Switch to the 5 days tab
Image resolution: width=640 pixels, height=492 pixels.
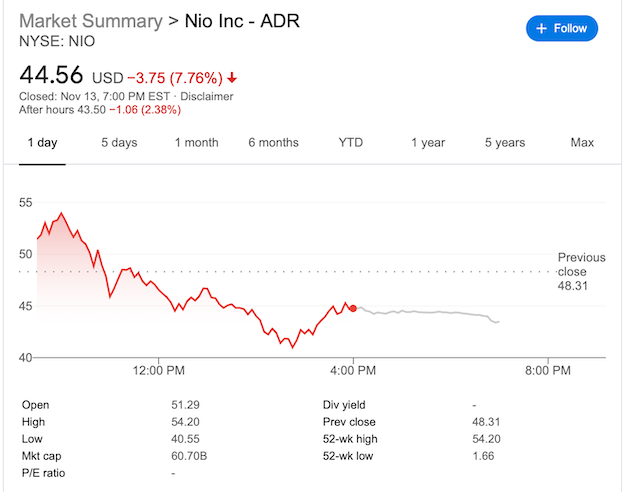(119, 143)
